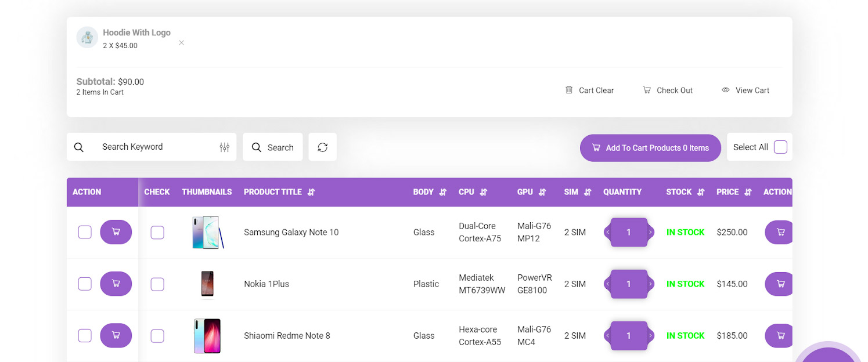Tick the Nokia 1Plus Check column checkbox

pyautogui.click(x=157, y=284)
